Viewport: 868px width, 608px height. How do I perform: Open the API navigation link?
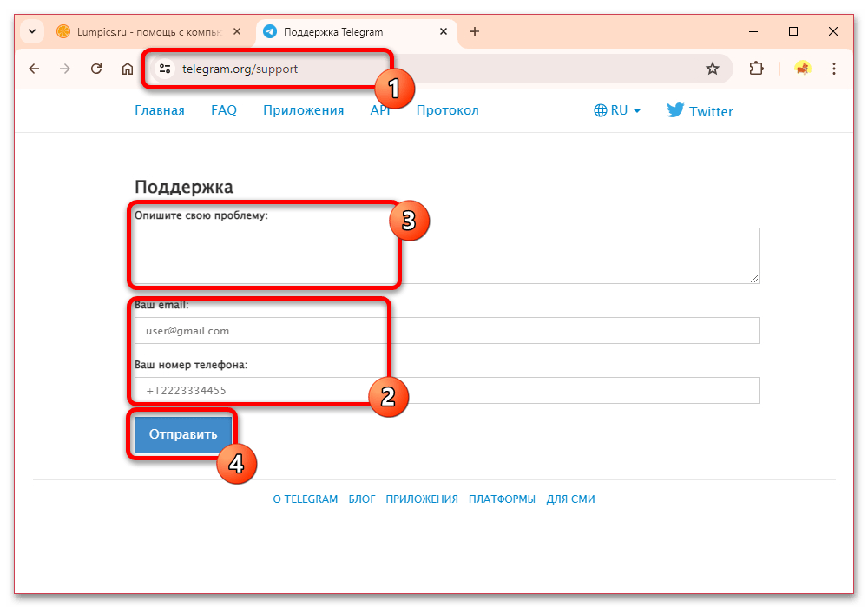pyautogui.click(x=380, y=110)
